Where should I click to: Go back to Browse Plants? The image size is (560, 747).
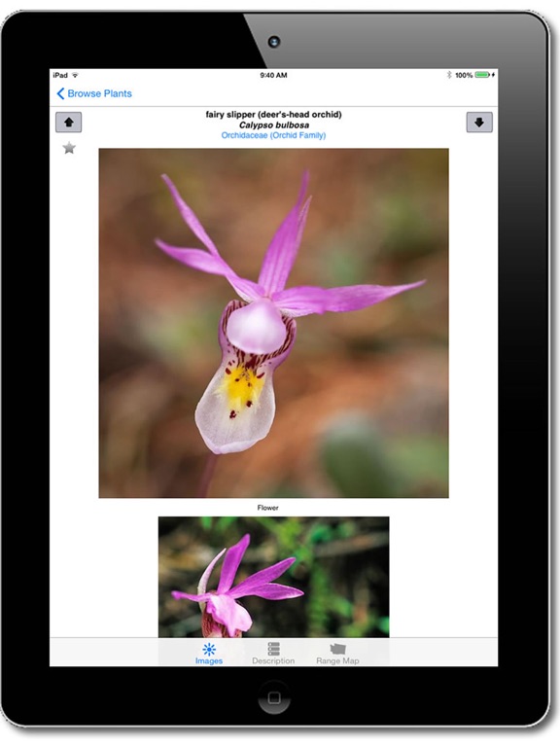tap(94, 93)
